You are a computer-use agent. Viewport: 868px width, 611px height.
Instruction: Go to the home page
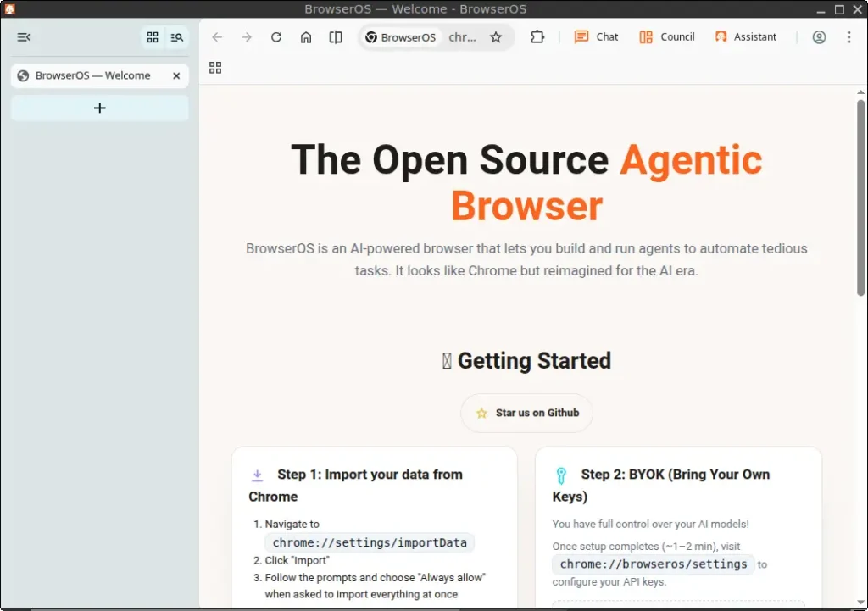(305, 37)
